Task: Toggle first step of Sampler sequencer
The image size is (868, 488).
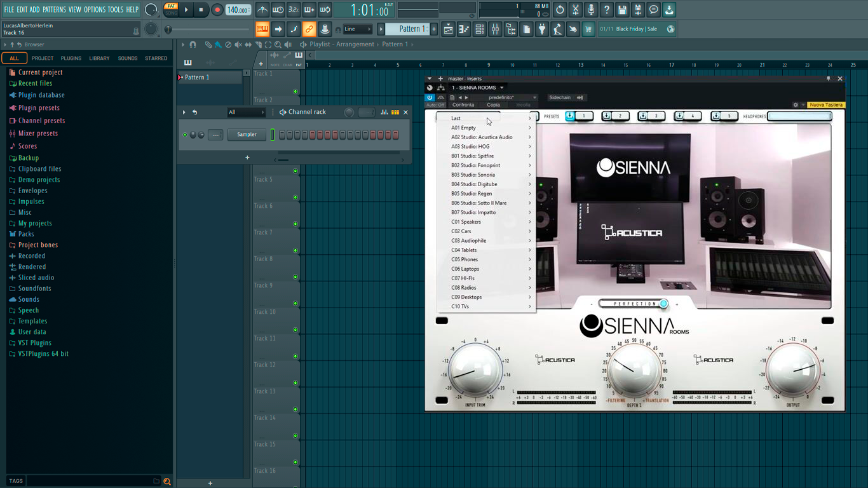Action: [x=281, y=135]
